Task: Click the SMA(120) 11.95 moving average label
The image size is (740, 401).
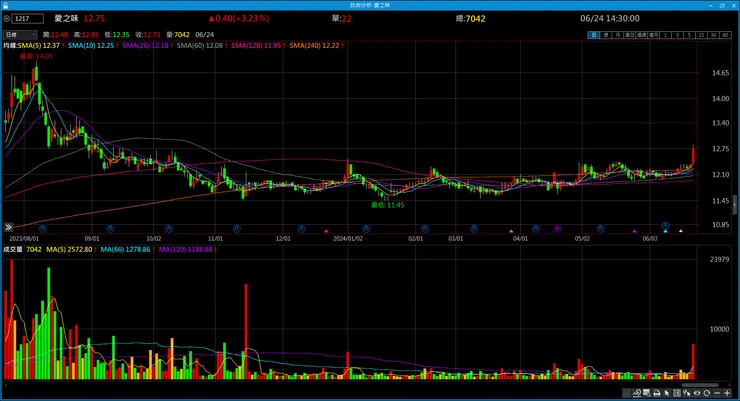Action: point(256,45)
